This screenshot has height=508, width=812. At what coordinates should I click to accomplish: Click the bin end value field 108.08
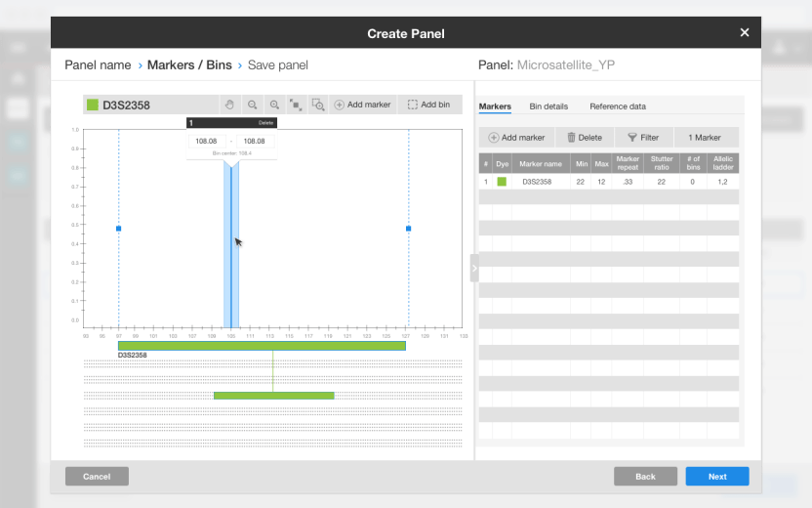click(255, 141)
